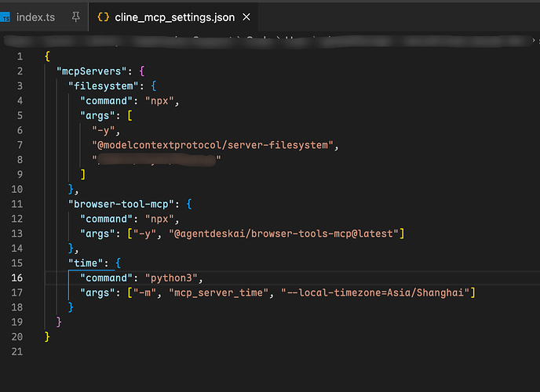This screenshot has height=392, width=540.
Task: Click the "mcp_server_time" argument
Action: pyautogui.click(x=218, y=292)
